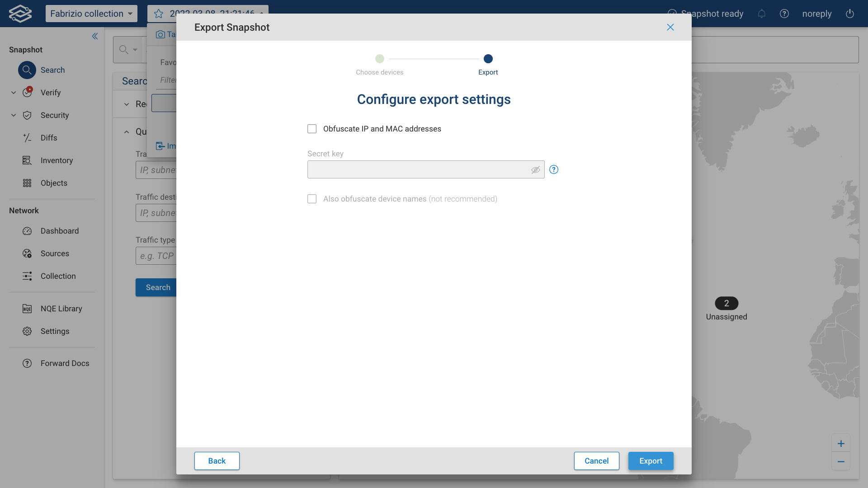Screen dimensions: 868x488
Task: Collapse the left sidebar panel
Action: coord(95,36)
